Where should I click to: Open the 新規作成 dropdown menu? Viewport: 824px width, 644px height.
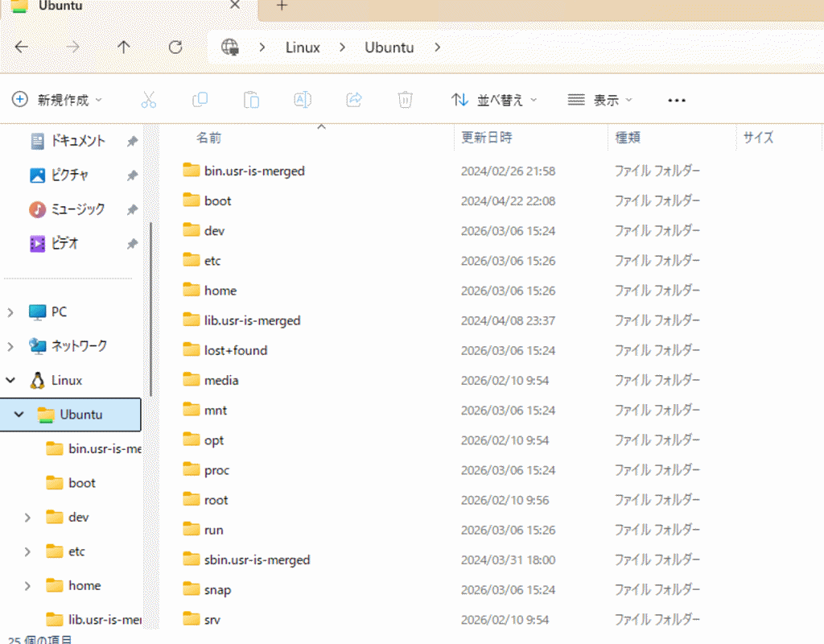click(58, 100)
